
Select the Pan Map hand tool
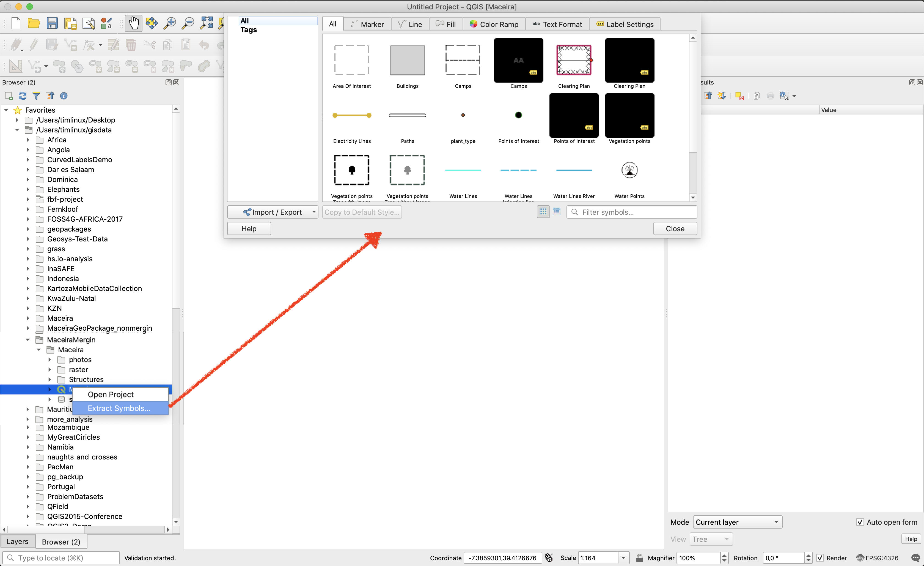point(133,24)
